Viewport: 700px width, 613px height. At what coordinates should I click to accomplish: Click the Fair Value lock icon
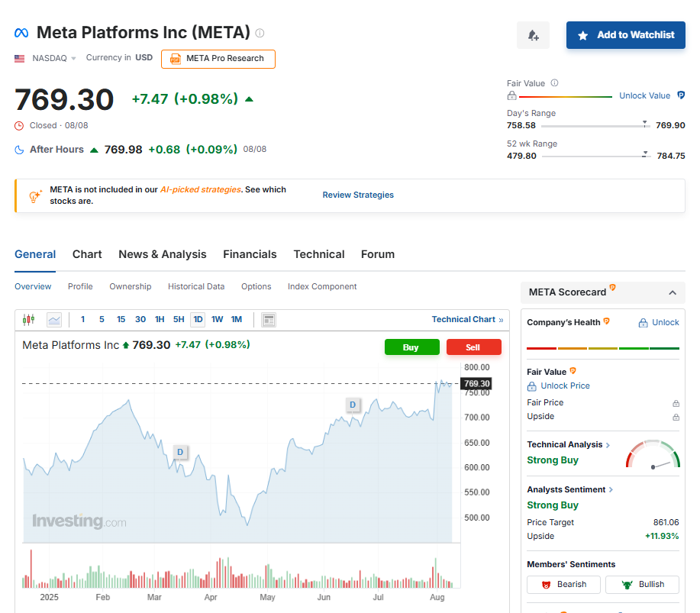[511, 95]
